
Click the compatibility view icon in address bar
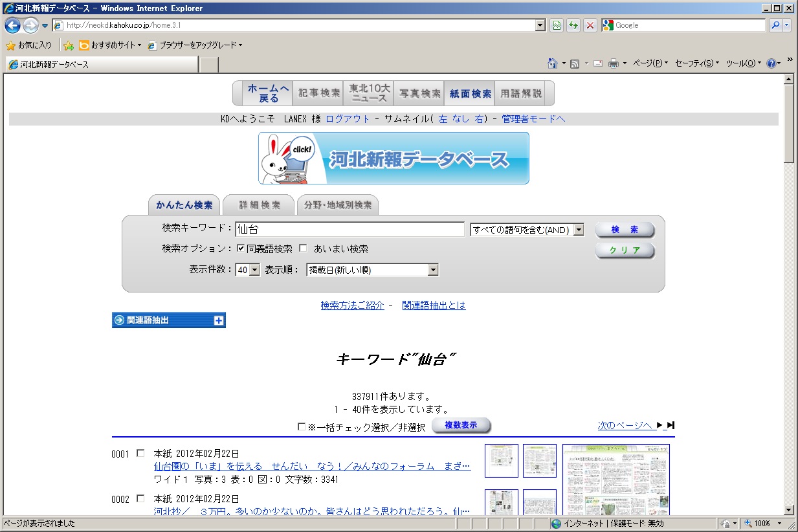(x=556, y=25)
